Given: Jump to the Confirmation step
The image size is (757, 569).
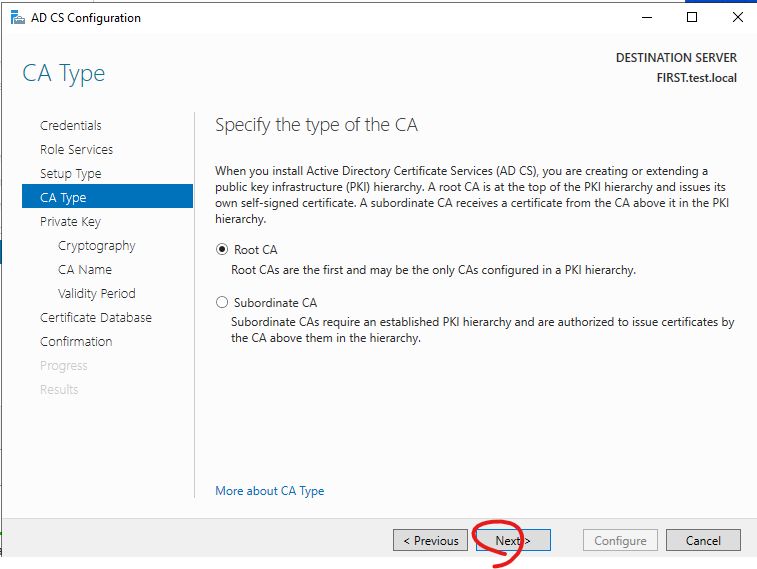Looking at the screenshot, I should pyautogui.click(x=76, y=342).
